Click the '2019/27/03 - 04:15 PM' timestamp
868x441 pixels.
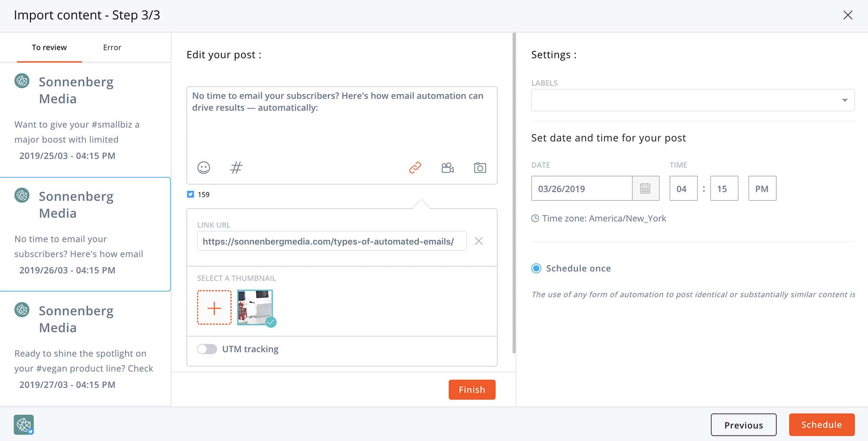67,385
